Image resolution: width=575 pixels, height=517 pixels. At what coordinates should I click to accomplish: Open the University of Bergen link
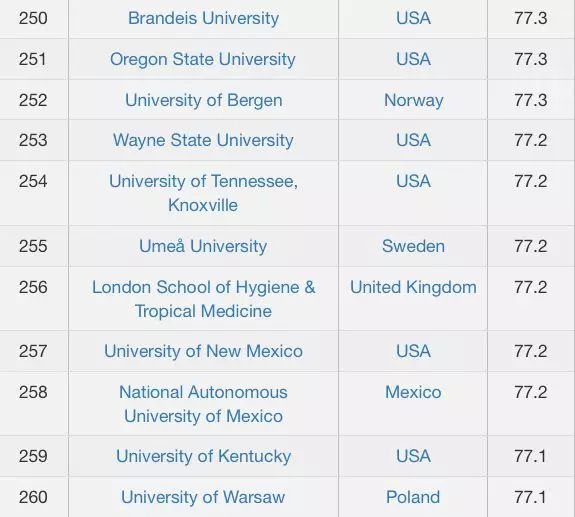204,100
